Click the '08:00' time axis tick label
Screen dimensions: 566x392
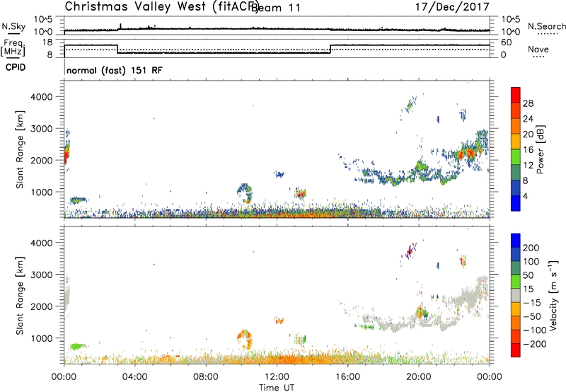(206, 377)
